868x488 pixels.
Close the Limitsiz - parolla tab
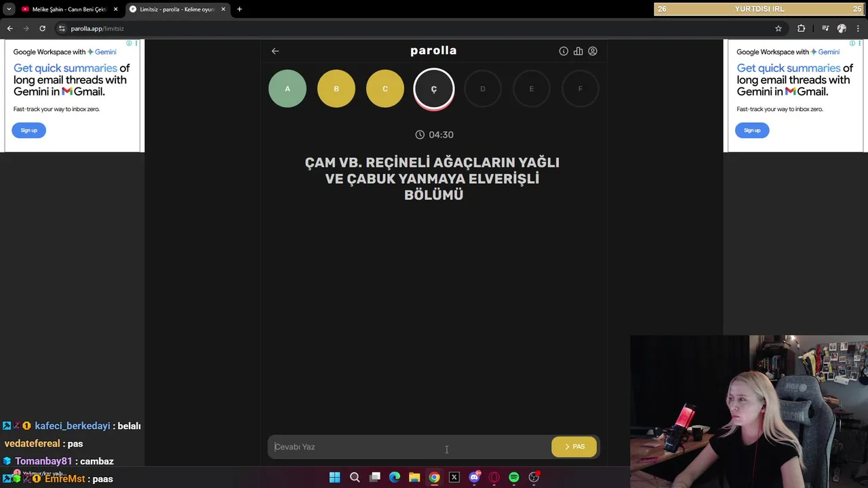(x=223, y=9)
